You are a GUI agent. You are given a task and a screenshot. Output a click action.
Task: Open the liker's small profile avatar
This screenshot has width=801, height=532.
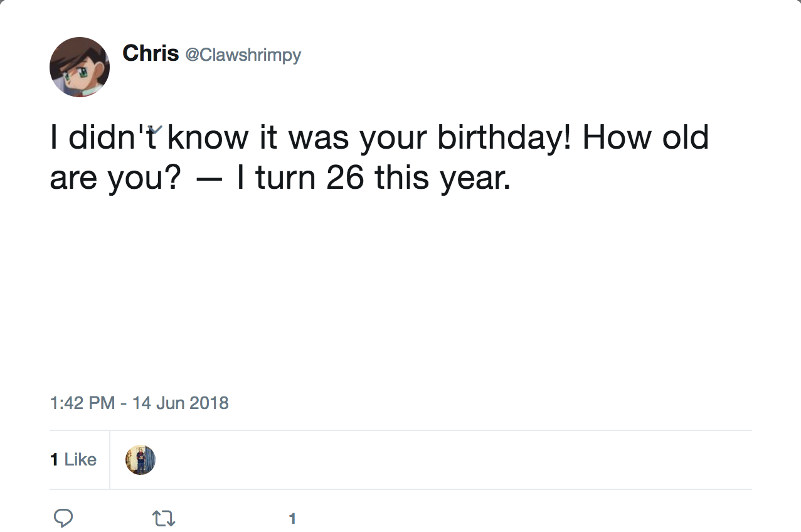click(141, 460)
